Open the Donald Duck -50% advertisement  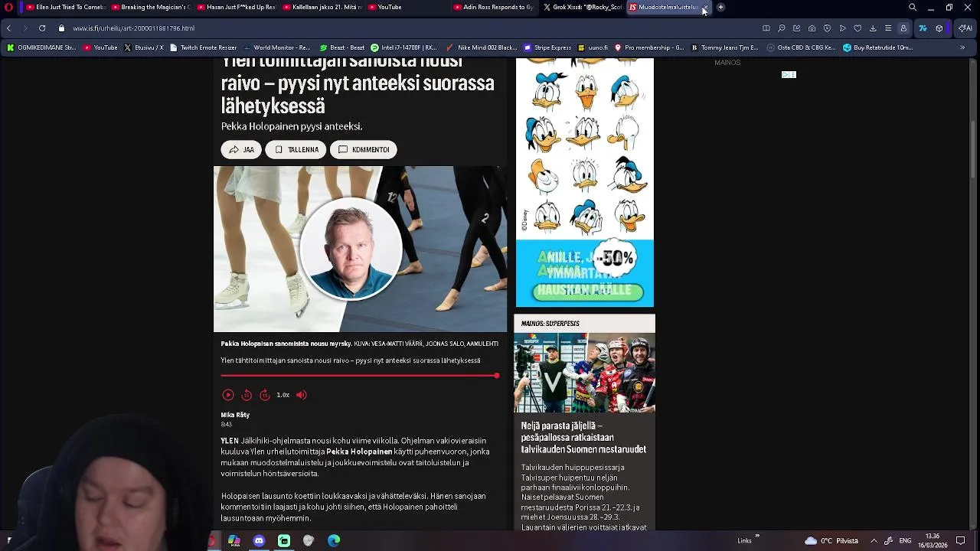585,182
